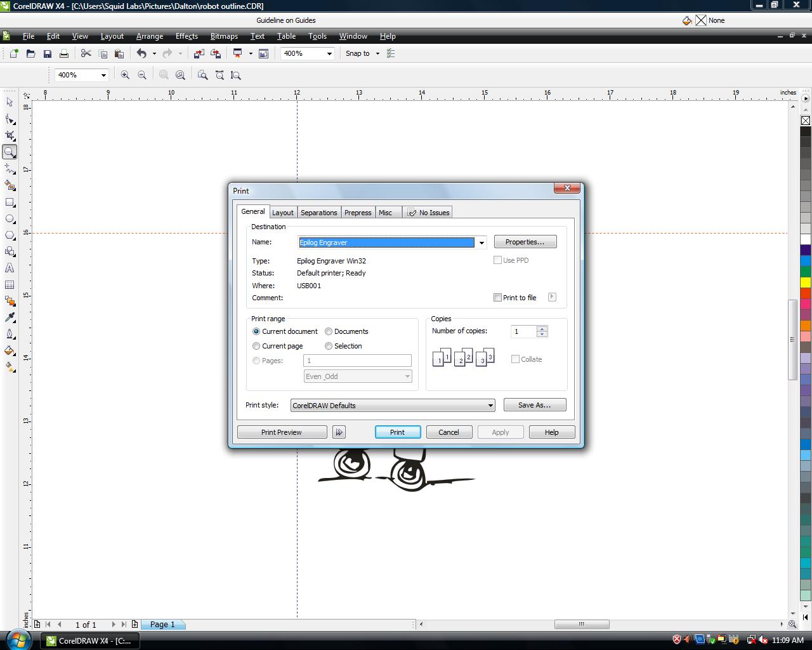The width and height of the screenshot is (812, 650).
Task: Pick the red swatch in color palette
Action: click(x=806, y=293)
